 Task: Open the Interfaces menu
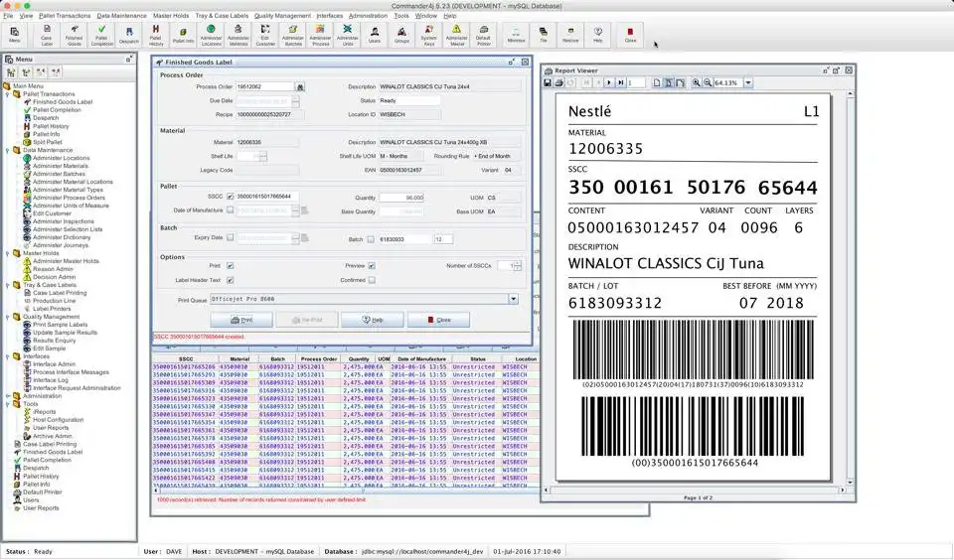330,16
